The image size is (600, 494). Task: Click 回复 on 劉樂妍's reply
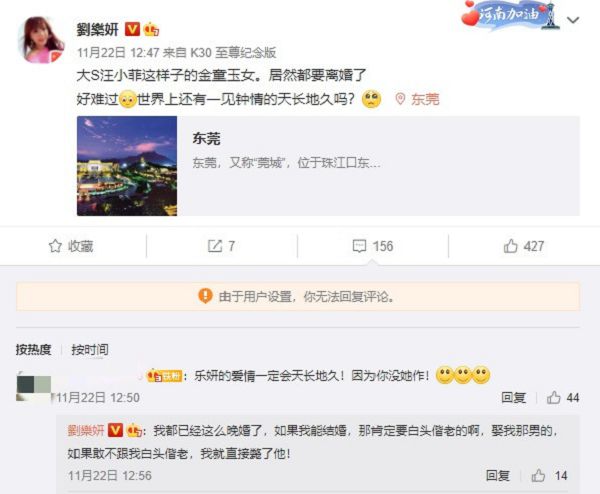tap(498, 476)
